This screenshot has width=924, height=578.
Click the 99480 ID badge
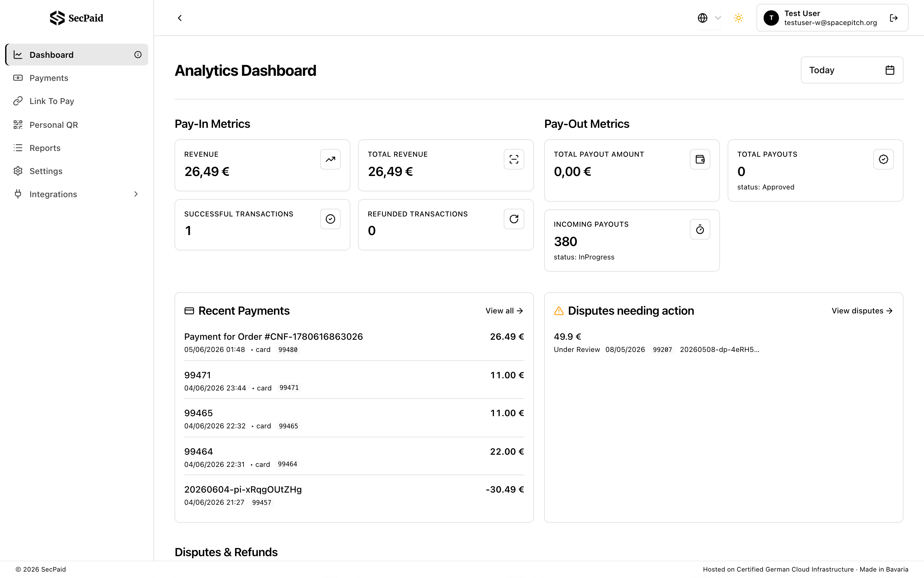coord(288,350)
